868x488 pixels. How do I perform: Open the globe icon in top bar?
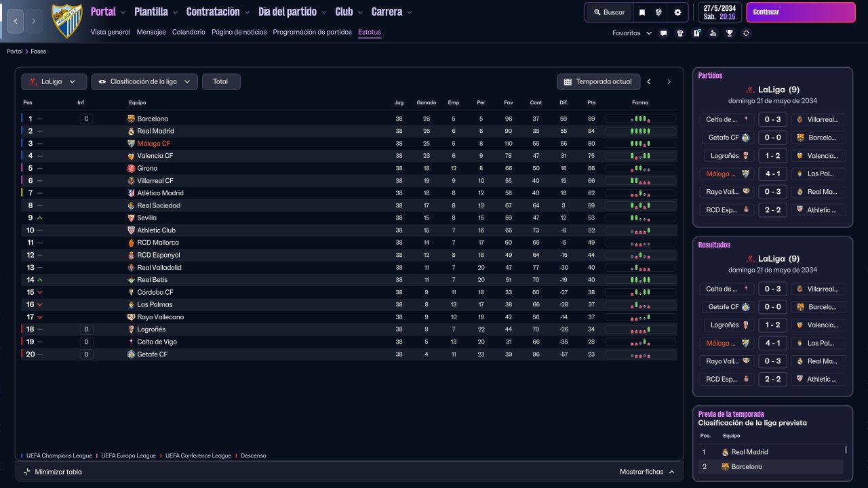(658, 12)
